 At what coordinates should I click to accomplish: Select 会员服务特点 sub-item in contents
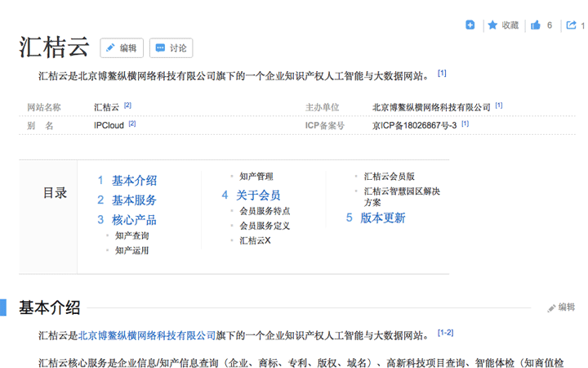[265, 211]
